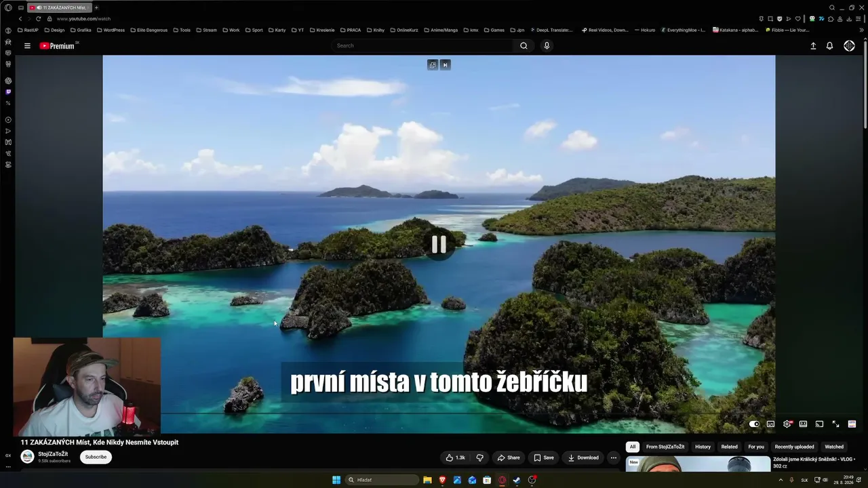Select the Watched filter chip

pos(834,447)
